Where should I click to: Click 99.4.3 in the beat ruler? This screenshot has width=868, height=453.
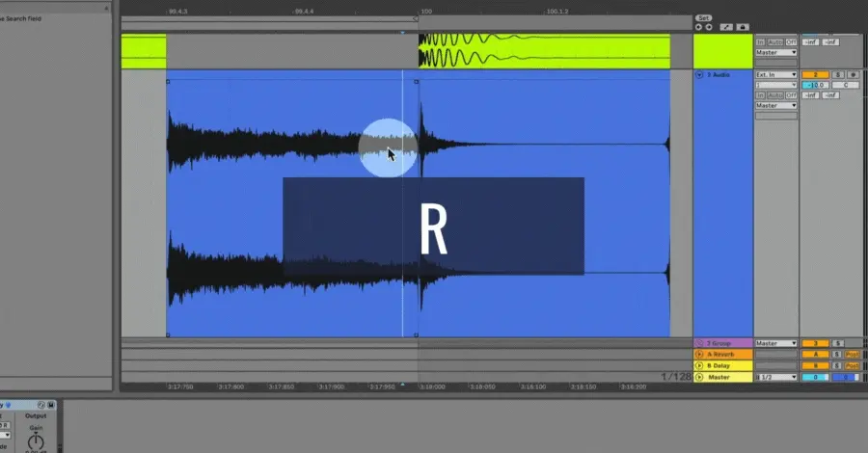(177, 11)
